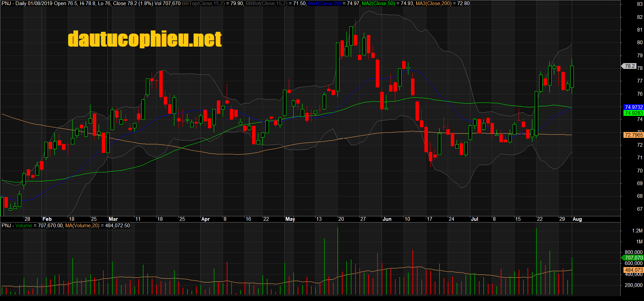Image resolution: width=644 pixels, height=301 pixels.
Task: Click the 77 price axis label
Action: pos(640,81)
